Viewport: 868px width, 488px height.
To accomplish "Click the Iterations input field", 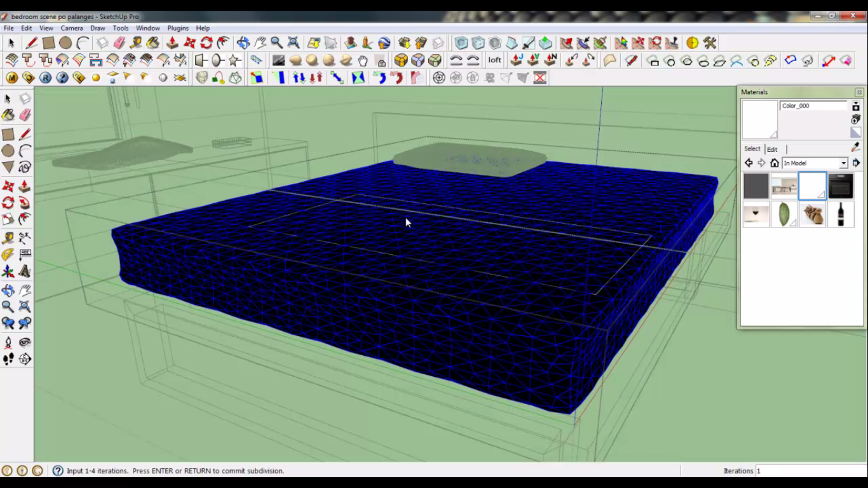I will pyautogui.click(x=807, y=471).
